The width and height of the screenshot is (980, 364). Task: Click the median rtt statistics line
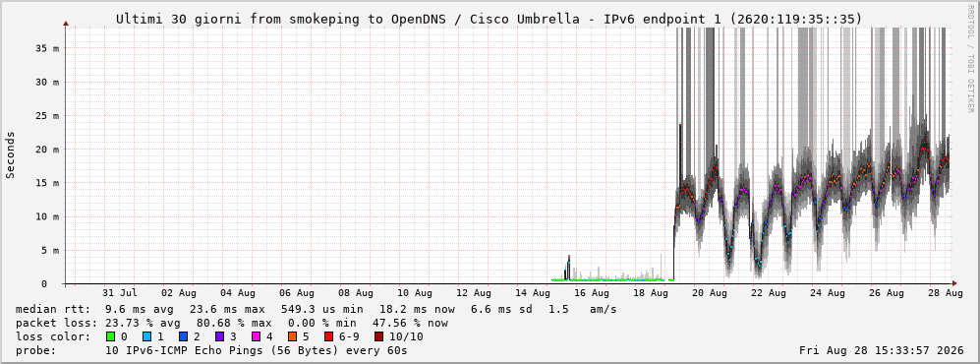(316, 310)
